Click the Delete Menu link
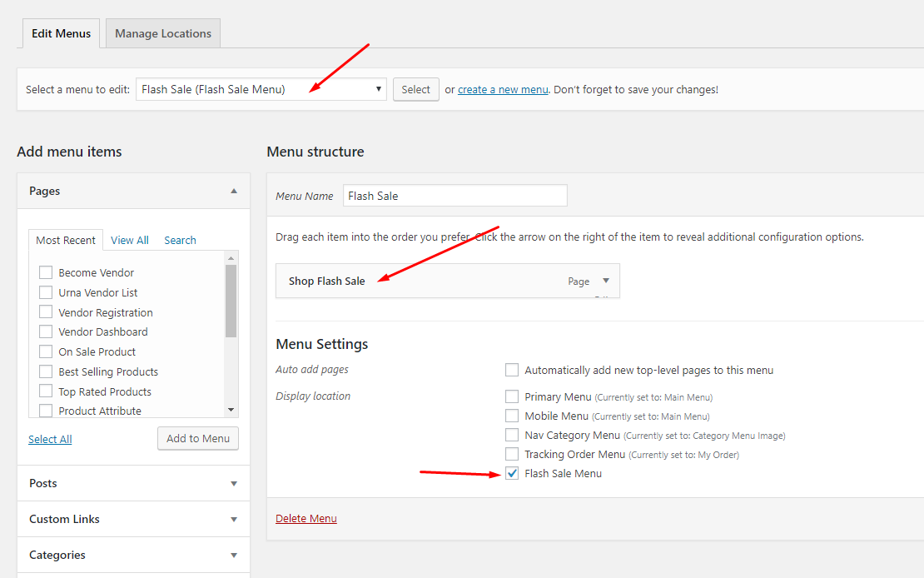The width and height of the screenshot is (924, 578). click(306, 518)
